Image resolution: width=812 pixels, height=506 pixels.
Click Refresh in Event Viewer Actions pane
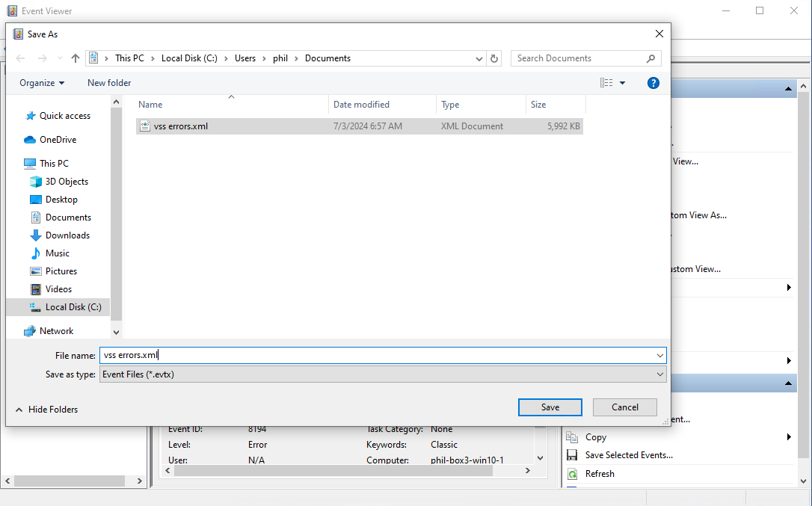tap(600, 474)
